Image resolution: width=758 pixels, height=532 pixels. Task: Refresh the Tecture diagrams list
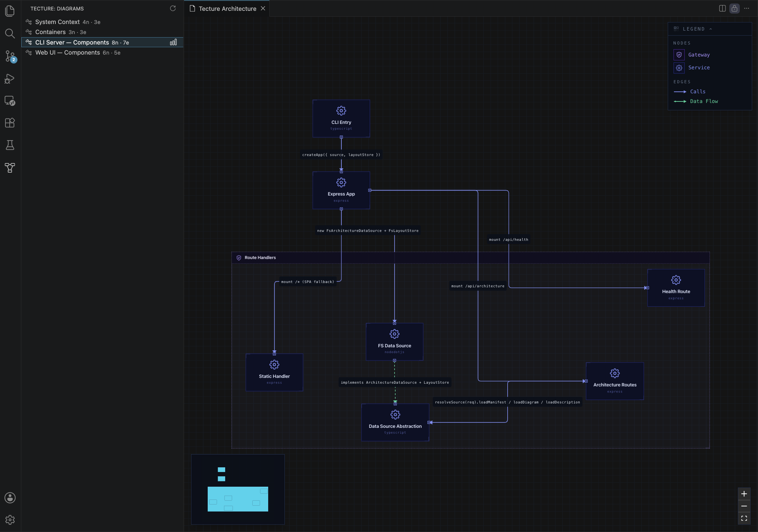[173, 8]
